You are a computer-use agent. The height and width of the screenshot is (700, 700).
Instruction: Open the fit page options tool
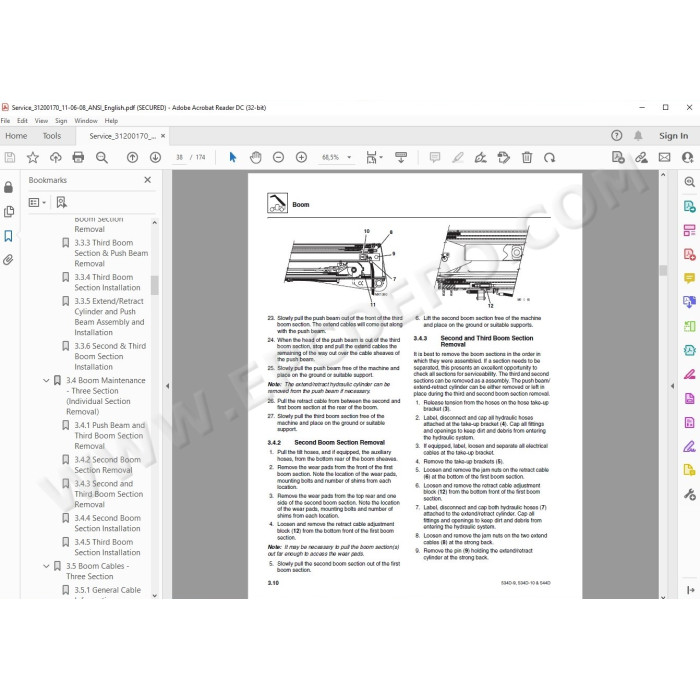(374, 158)
